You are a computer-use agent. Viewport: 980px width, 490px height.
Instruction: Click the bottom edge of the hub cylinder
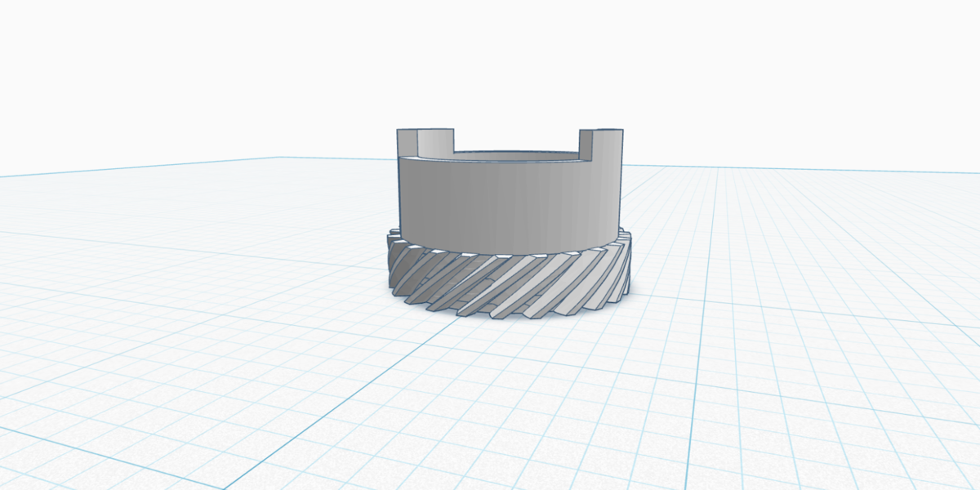tap(506, 250)
